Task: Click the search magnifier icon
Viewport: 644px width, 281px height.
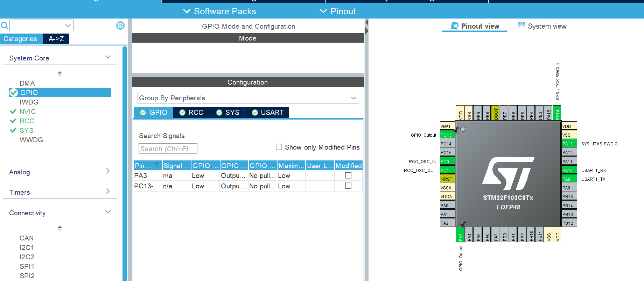Action: [x=4, y=26]
